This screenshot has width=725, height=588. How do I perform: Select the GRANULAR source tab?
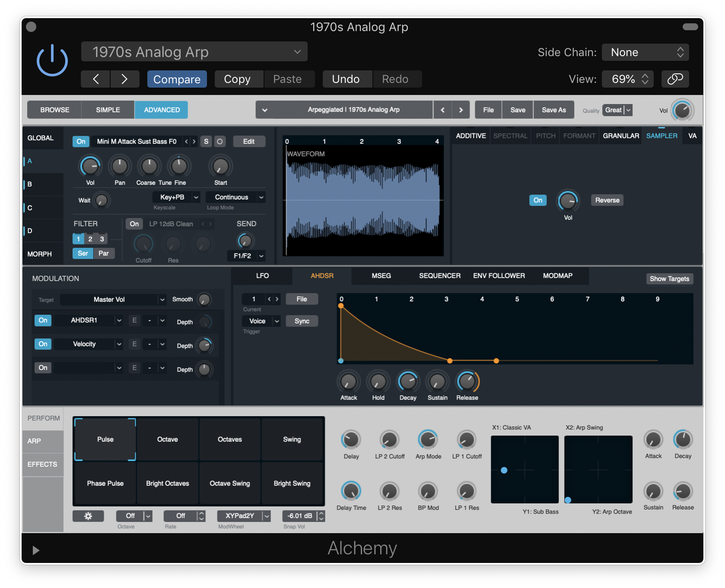[x=620, y=136]
